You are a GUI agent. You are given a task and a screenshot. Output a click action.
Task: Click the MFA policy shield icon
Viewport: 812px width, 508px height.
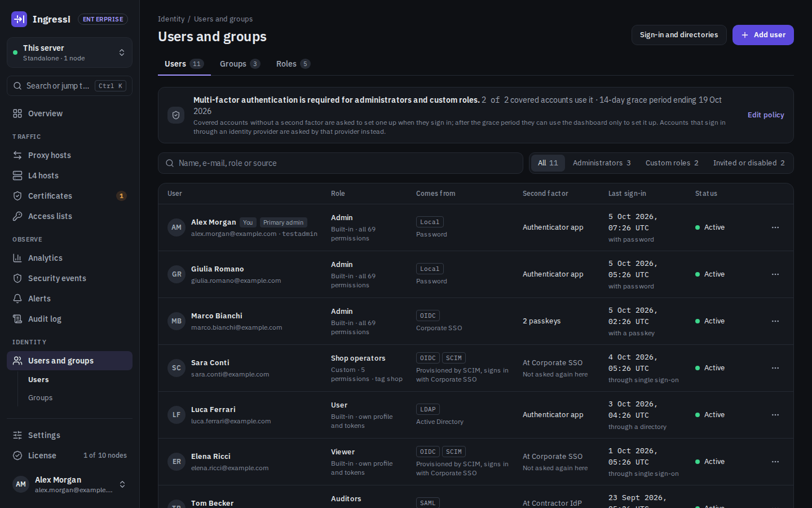tap(176, 115)
